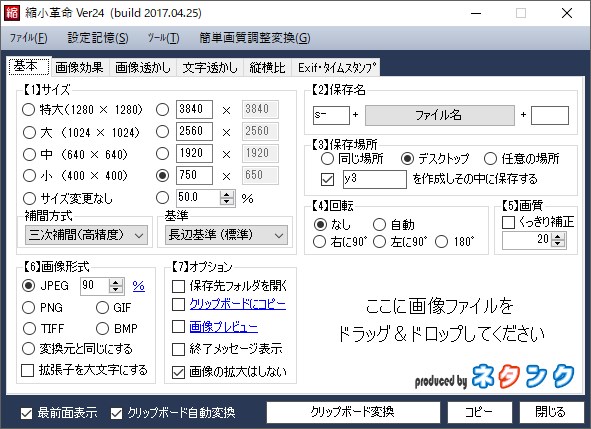
Task: Click the JPEG quality spinner up arrow
Action: tap(116, 282)
